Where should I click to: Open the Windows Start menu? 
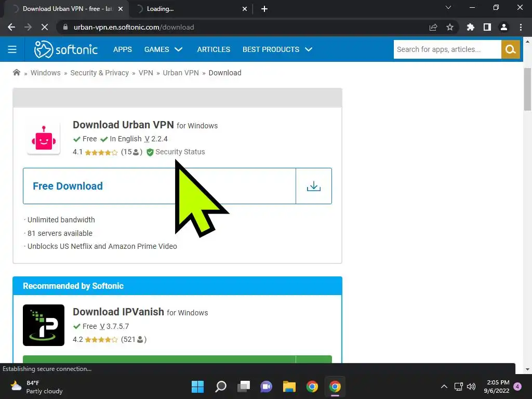(197, 387)
